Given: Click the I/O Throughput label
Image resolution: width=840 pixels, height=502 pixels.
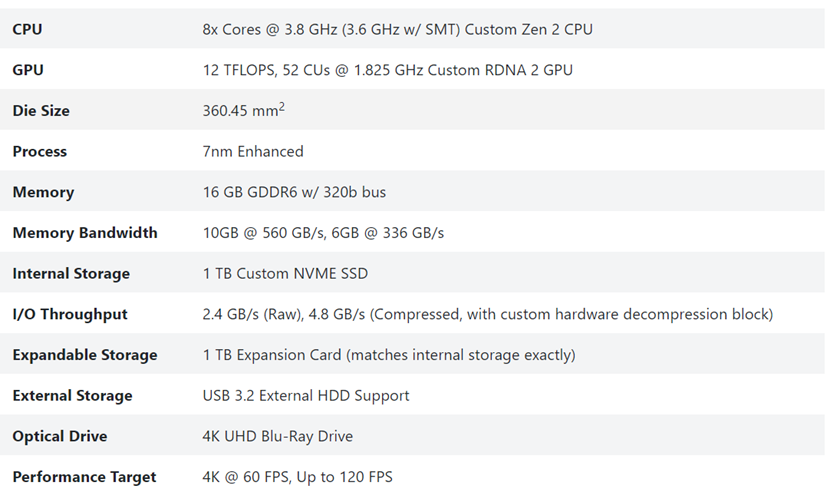Looking at the screenshot, I should pyautogui.click(x=70, y=314).
